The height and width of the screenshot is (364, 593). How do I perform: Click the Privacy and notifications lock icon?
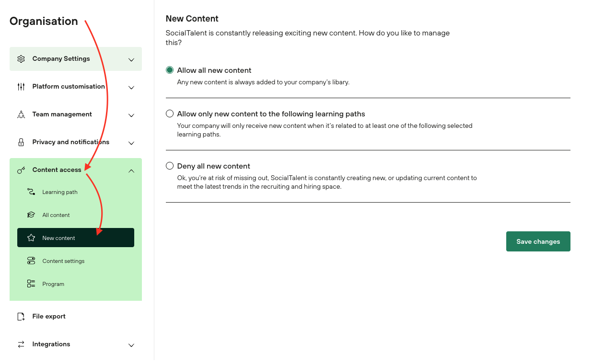[x=21, y=142]
